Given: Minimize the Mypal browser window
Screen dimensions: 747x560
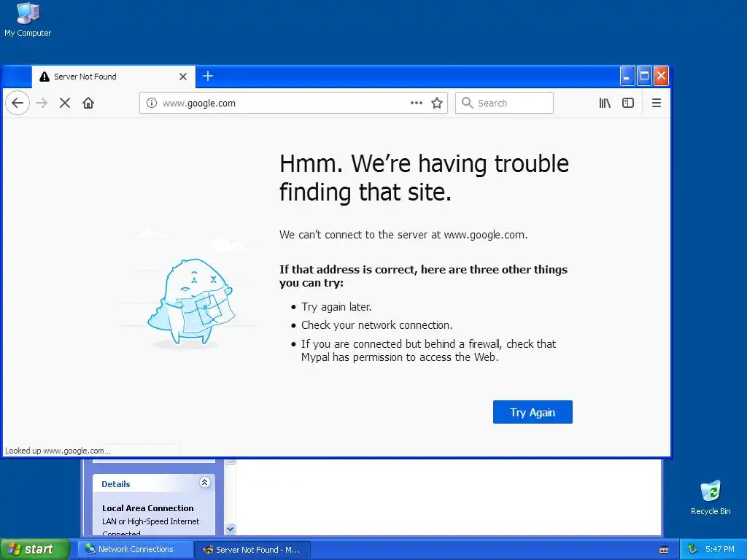Looking at the screenshot, I should (627, 76).
